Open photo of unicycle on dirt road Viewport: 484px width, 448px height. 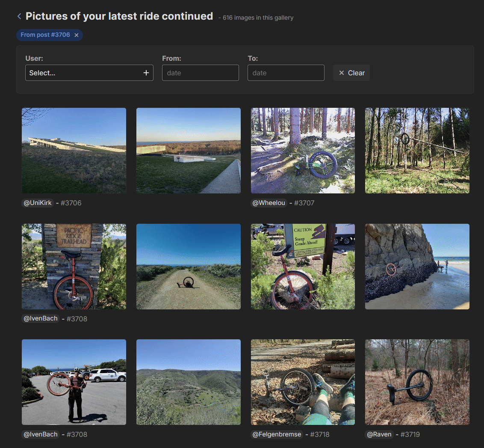coord(188,266)
